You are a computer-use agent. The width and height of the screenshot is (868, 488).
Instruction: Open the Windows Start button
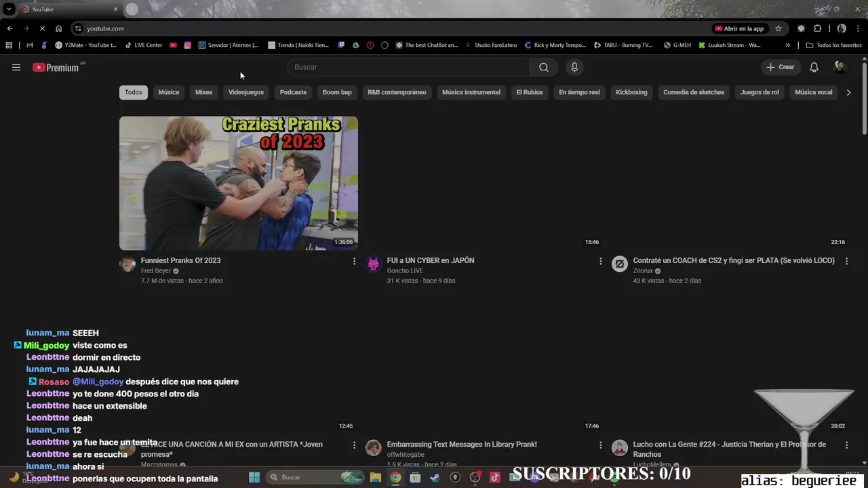[254, 477]
